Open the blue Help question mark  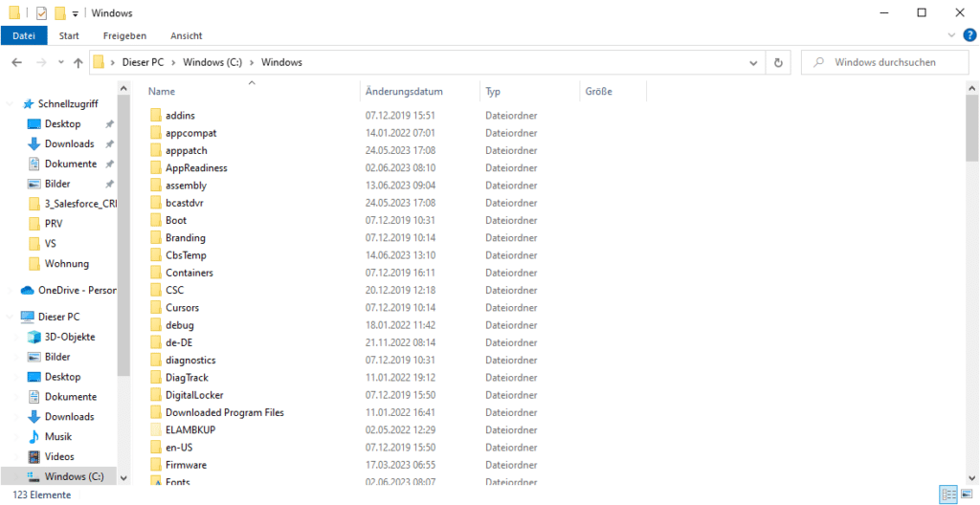pos(969,35)
